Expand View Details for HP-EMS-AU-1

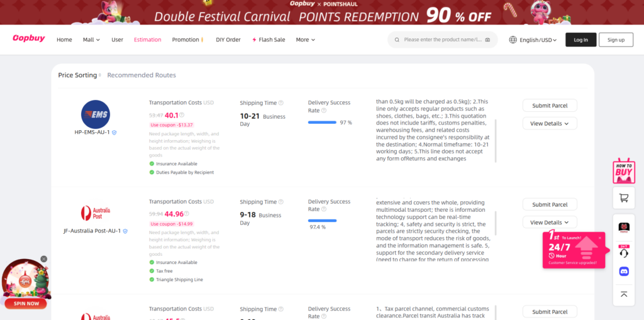tap(550, 124)
